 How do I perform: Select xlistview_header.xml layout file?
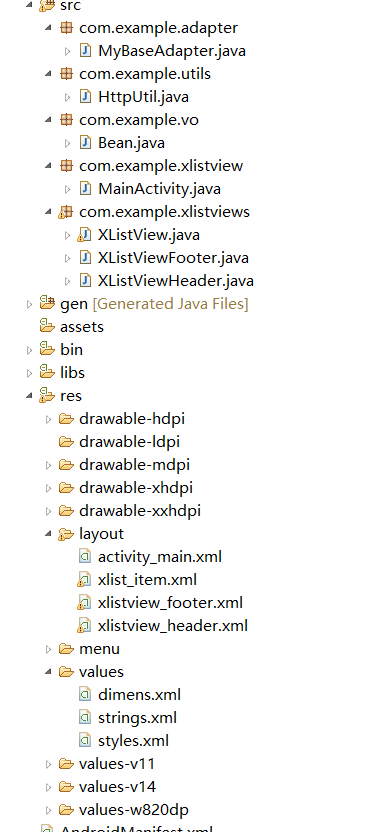click(173, 626)
